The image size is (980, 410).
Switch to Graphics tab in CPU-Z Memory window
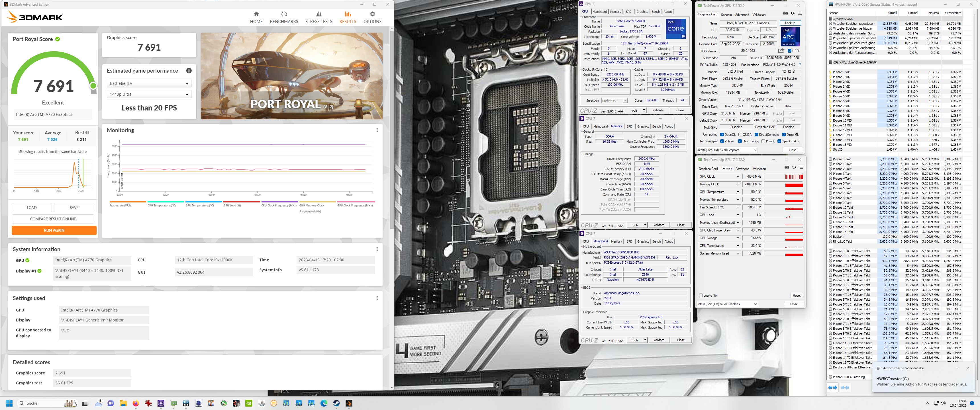(x=643, y=126)
